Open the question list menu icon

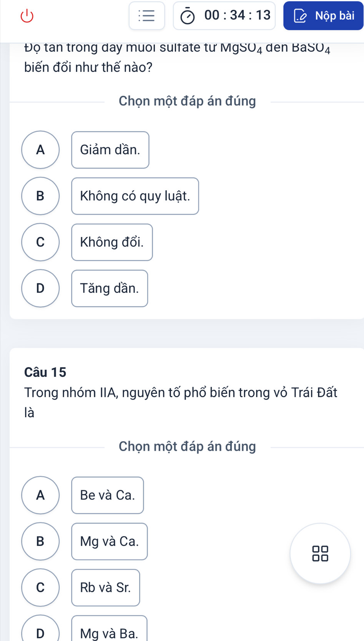(146, 16)
